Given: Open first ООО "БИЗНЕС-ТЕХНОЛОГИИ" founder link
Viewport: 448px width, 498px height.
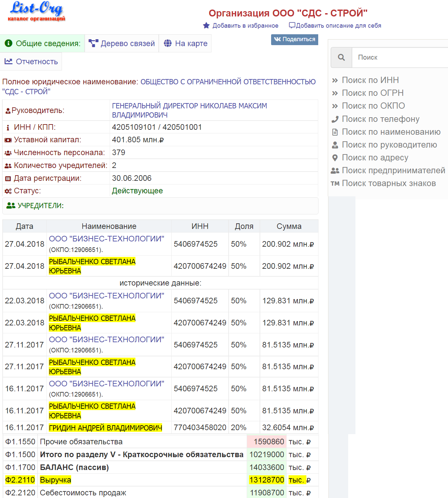Looking at the screenshot, I should [x=106, y=239].
